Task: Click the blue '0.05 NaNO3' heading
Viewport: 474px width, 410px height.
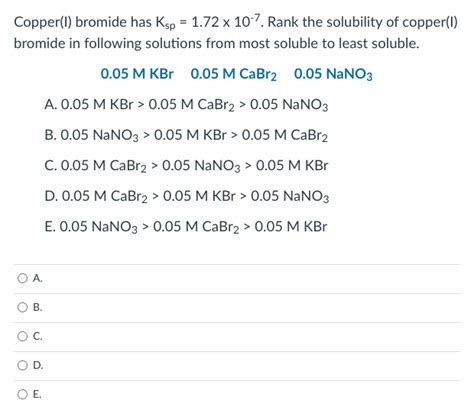Action: 333,74
